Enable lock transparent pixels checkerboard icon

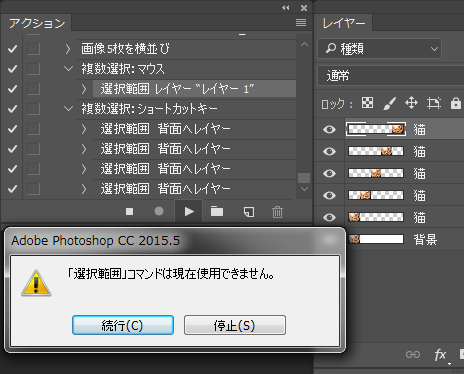coord(367,103)
